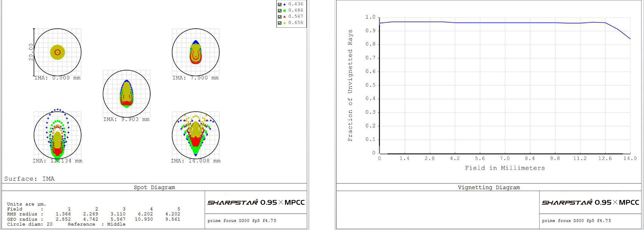Uncheck the 0.656 wavelength checkbox
644x230 pixels.
(279, 23)
